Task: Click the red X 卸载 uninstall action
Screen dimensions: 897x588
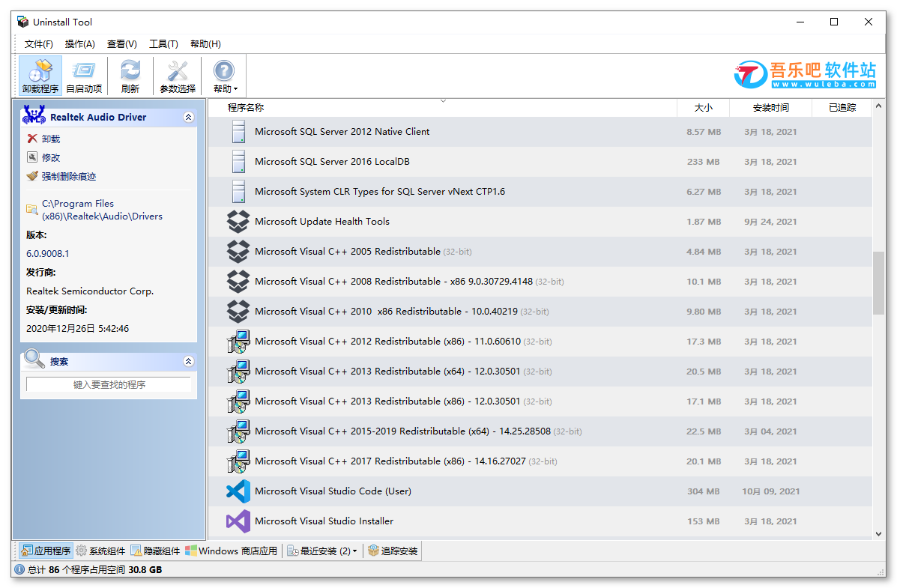Action: point(32,139)
